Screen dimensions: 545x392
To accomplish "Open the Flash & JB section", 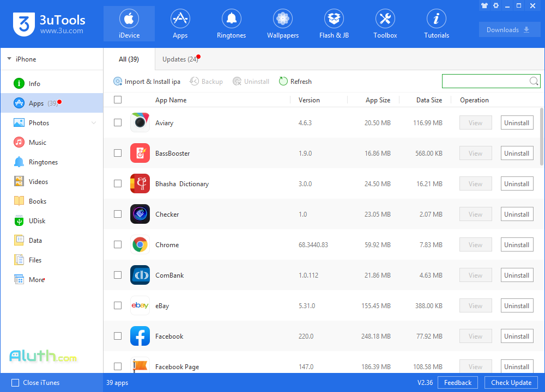I will tap(334, 23).
